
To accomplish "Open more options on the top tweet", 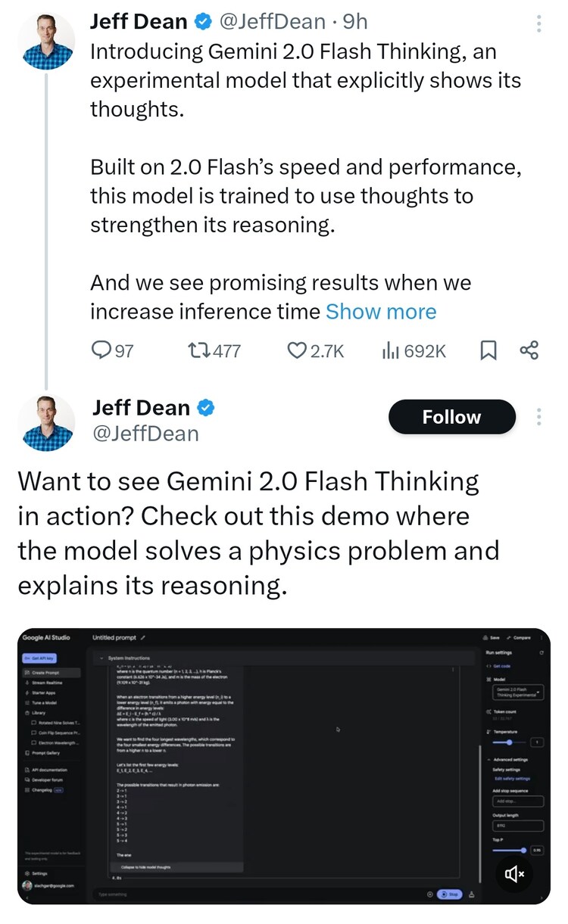I will pyautogui.click(x=539, y=23).
